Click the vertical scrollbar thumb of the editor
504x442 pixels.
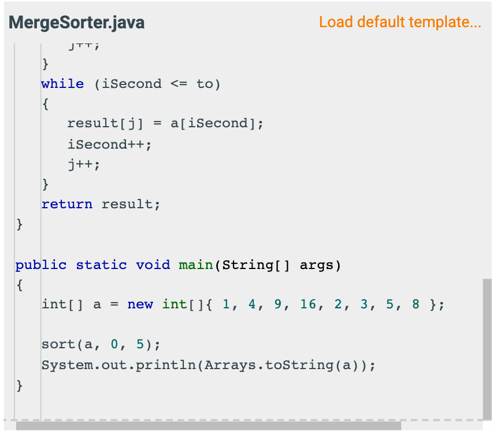coord(487,349)
